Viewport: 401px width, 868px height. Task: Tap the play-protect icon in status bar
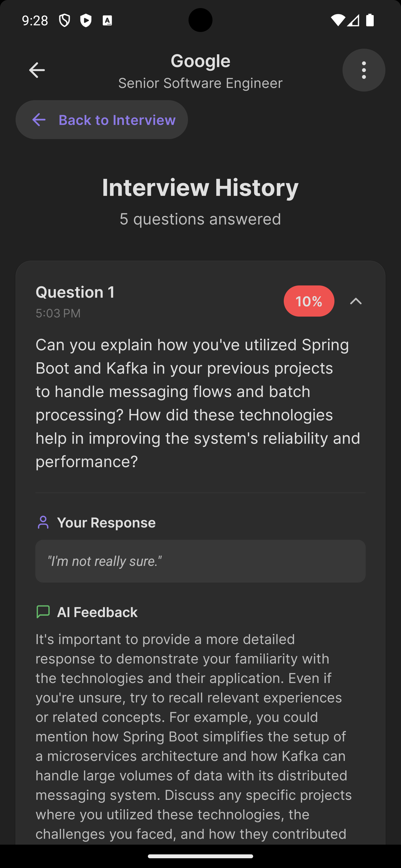pos(86,21)
